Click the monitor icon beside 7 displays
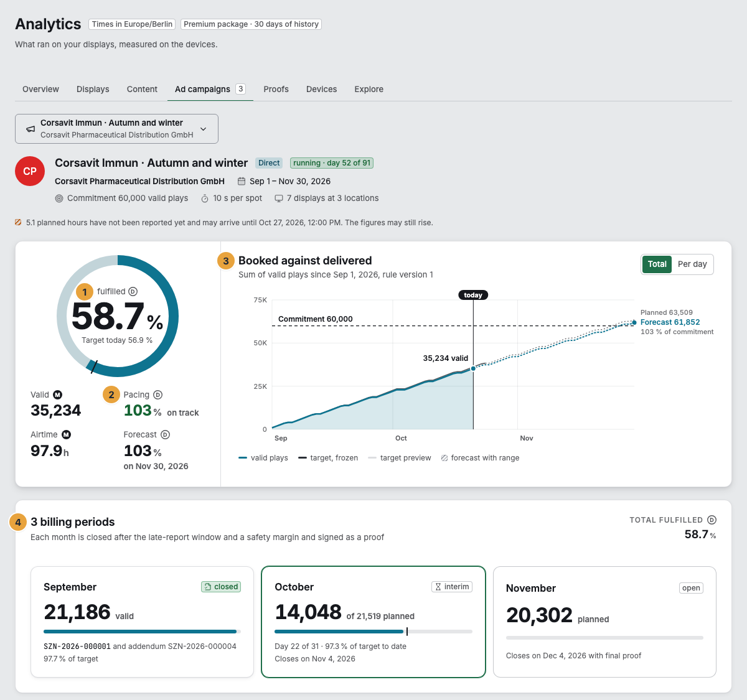Screen dimensions: 747x700 point(279,198)
